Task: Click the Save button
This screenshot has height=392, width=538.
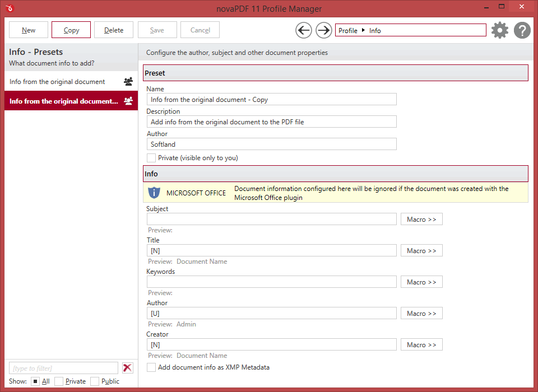Action: (x=157, y=30)
